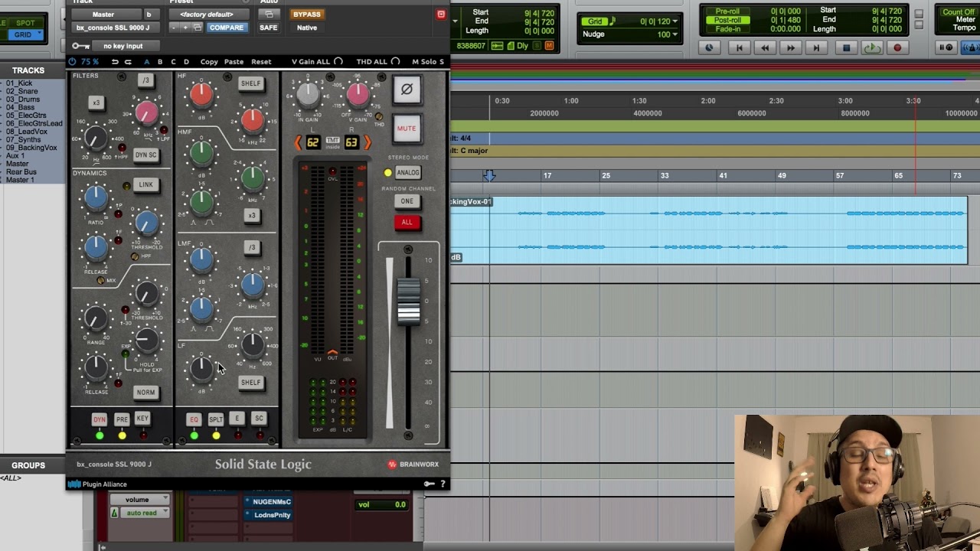This screenshot has height=551, width=980.
Task: Toggle the ANALOG stereo mode button
Action: click(x=407, y=173)
